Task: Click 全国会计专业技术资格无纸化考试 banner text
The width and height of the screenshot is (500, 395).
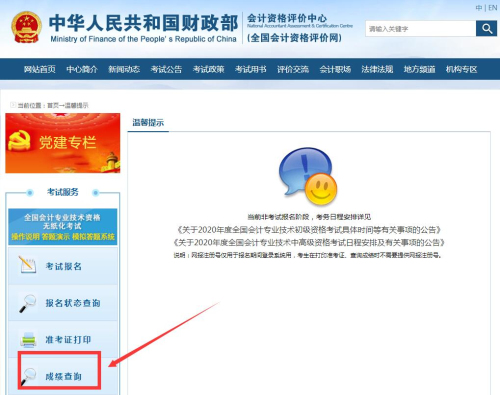Action: coord(62,222)
